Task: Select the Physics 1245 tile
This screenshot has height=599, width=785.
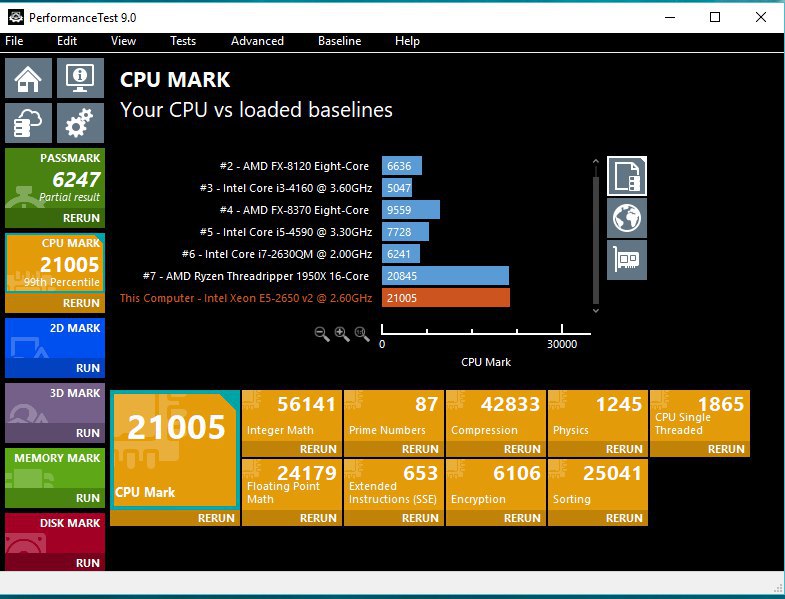Action: pos(598,416)
